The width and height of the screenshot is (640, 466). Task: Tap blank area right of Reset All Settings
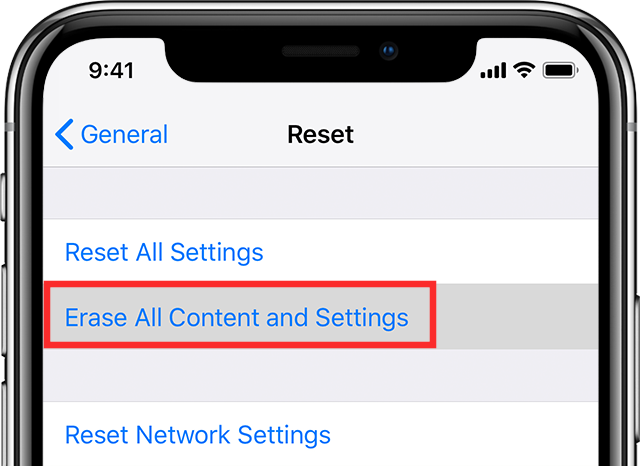(431, 252)
